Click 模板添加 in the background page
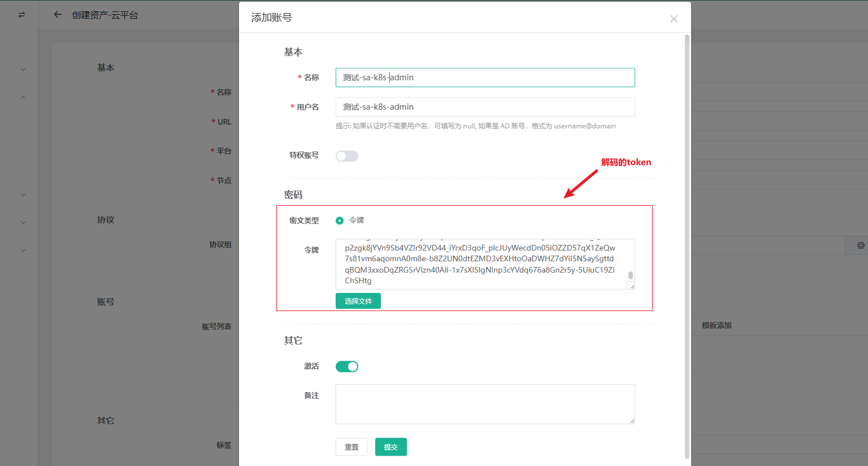Screen dimensions: 868x466 (x=717, y=325)
